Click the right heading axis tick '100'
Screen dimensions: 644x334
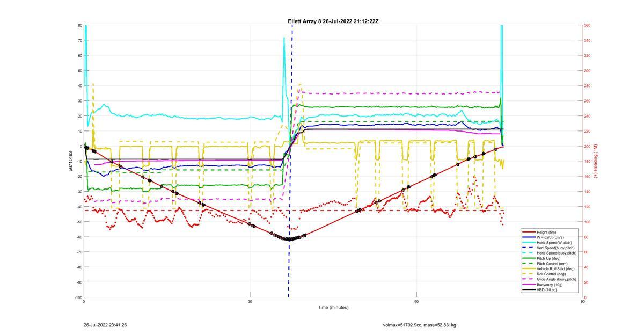tap(587, 222)
